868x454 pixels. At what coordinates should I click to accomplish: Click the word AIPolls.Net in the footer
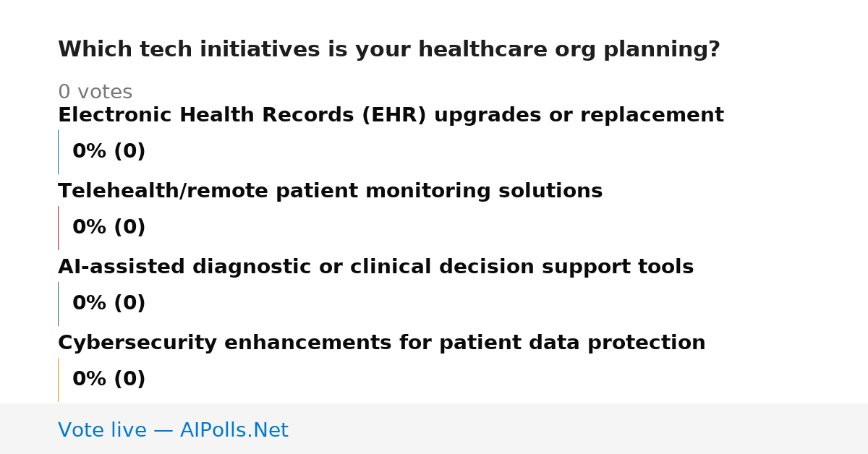coord(234,430)
